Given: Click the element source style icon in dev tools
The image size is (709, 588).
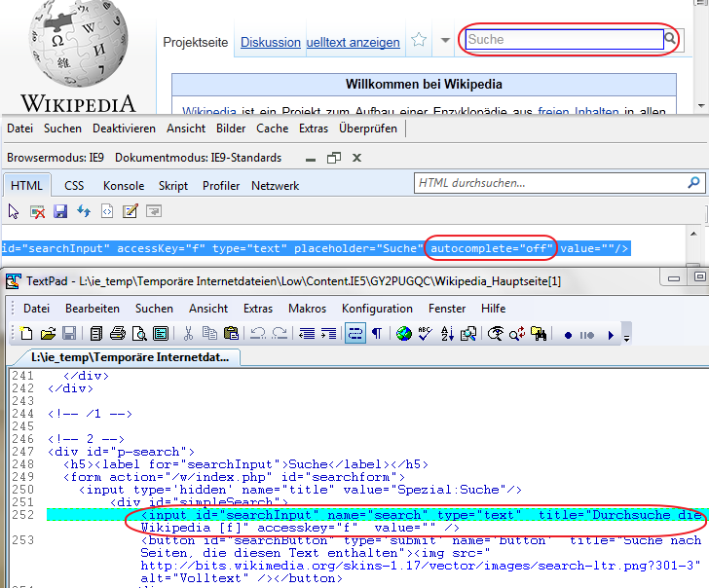Looking at the screenshot, I should pos(107,211).
